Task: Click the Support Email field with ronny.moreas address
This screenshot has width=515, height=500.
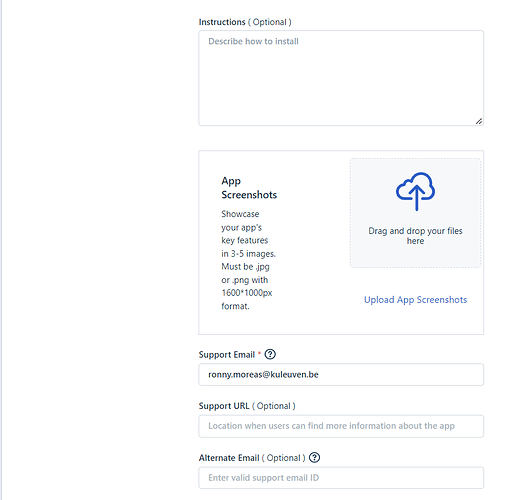Action: pos(341,375)
